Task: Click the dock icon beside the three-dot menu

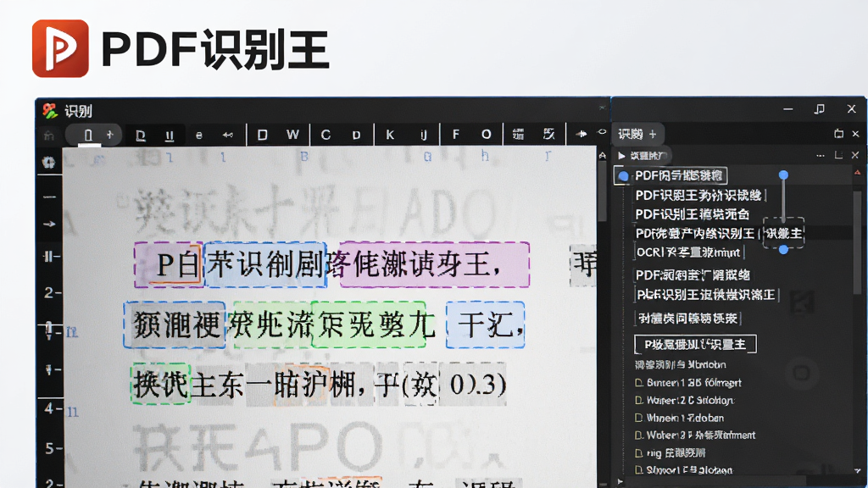Action: (x=838, y=156)
